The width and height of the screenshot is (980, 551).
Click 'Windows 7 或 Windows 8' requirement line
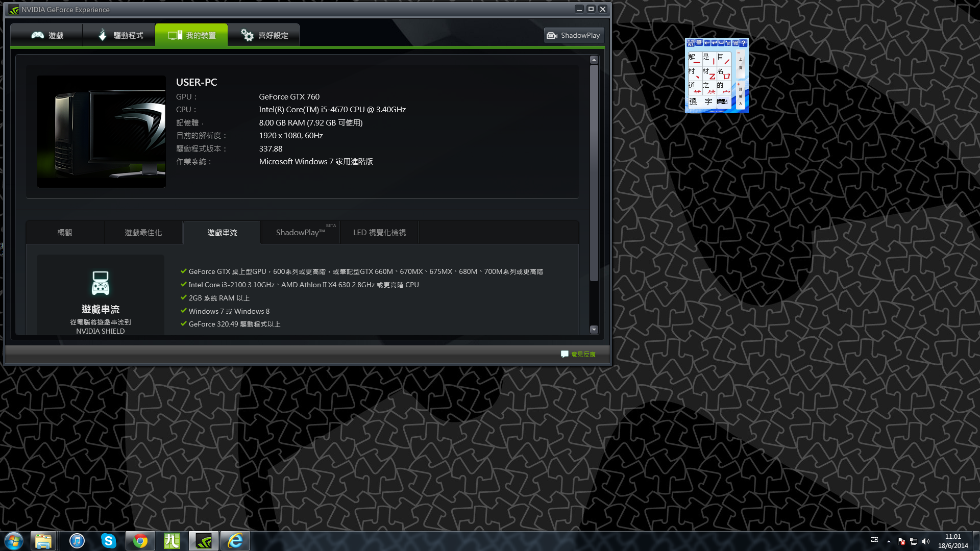click(229, 311)
